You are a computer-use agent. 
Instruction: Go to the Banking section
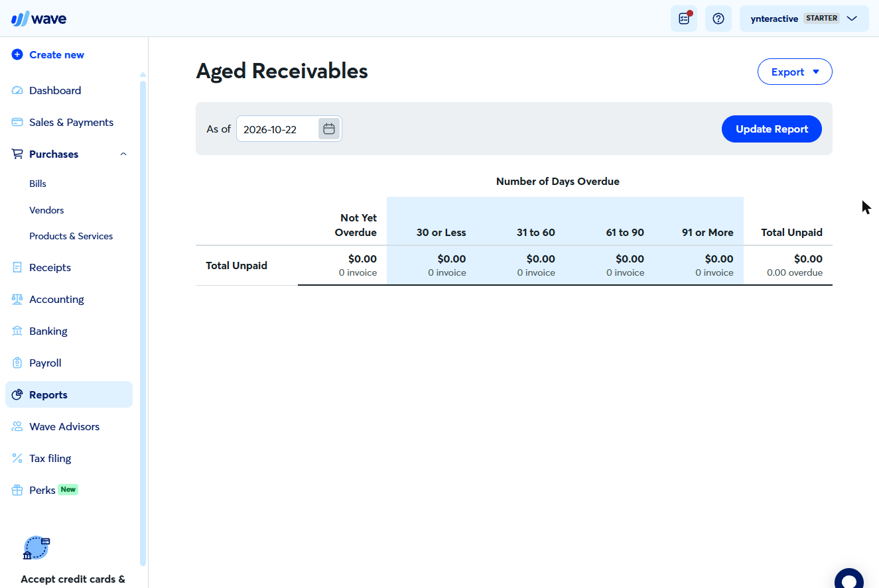click(x=48, y=331)
